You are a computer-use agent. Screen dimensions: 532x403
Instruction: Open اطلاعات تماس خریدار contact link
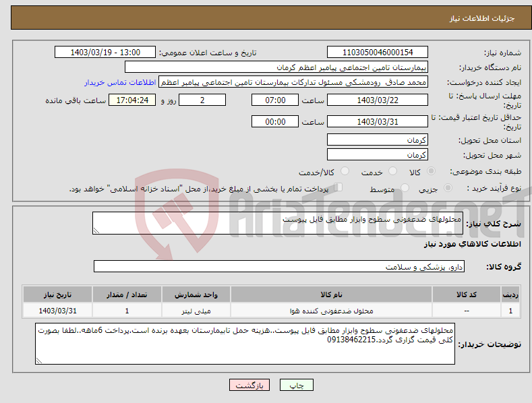[120, 82]
